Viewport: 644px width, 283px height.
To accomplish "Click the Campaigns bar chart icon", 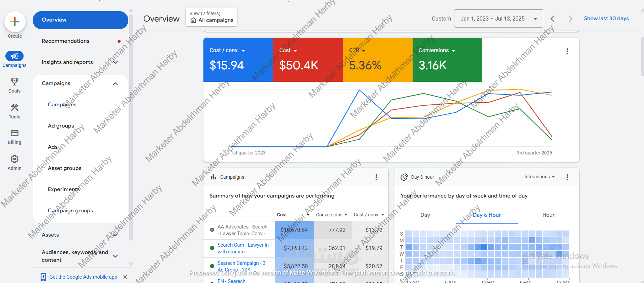I will [x=213, y=177].
